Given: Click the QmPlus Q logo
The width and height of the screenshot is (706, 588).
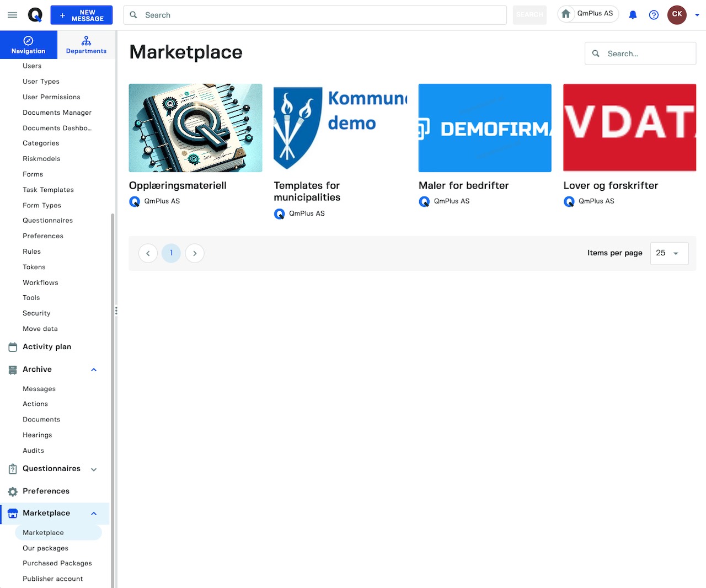Looking at the screenshot, I should (x=35, y=15).
